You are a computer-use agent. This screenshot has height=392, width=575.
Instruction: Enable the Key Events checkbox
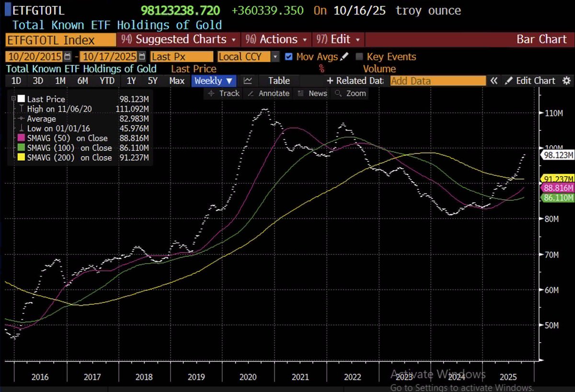pyautogui.click(x=359, y=57)
